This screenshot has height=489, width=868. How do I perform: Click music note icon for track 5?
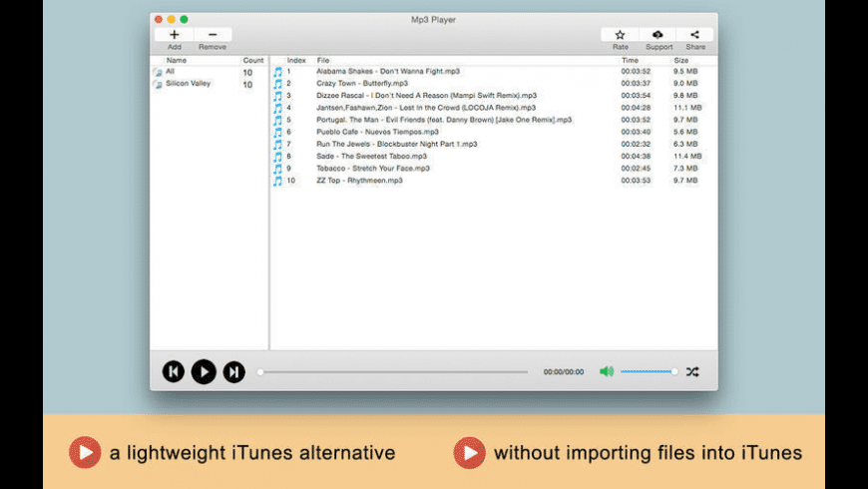point(278,120)
